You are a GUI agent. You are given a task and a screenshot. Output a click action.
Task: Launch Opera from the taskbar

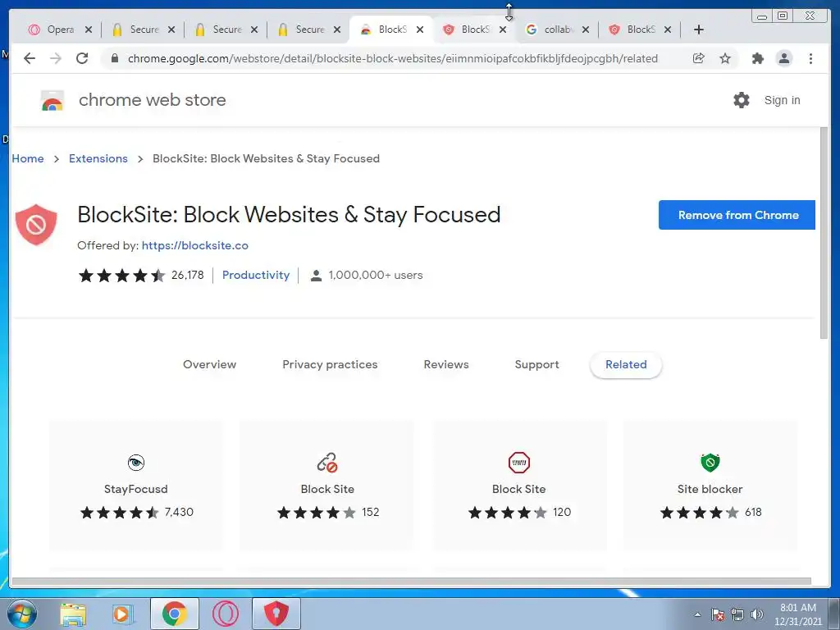tap(225, 614)
